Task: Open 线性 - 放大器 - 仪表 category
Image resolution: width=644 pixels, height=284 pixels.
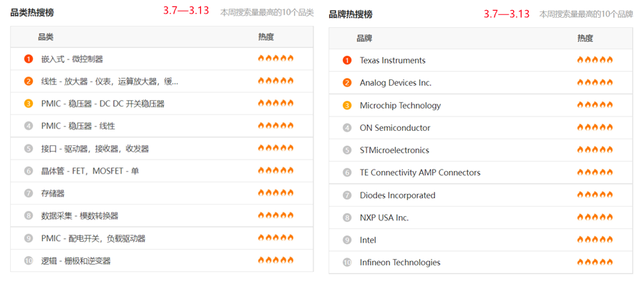Action: click(109, 82)
